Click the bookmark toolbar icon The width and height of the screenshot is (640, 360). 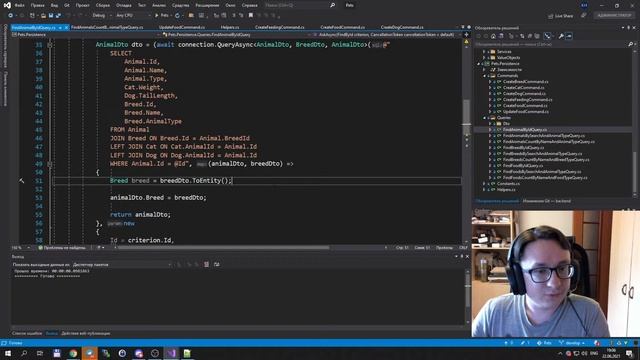(251, 16)
